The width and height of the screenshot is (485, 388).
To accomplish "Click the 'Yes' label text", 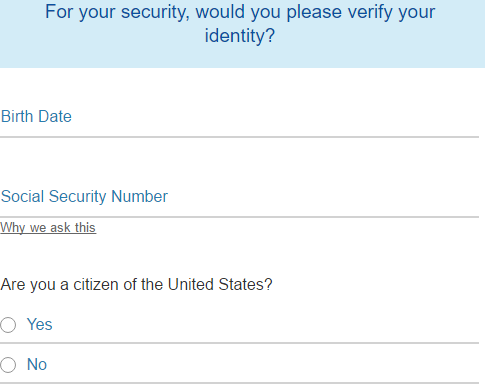I will coord(39,324).
